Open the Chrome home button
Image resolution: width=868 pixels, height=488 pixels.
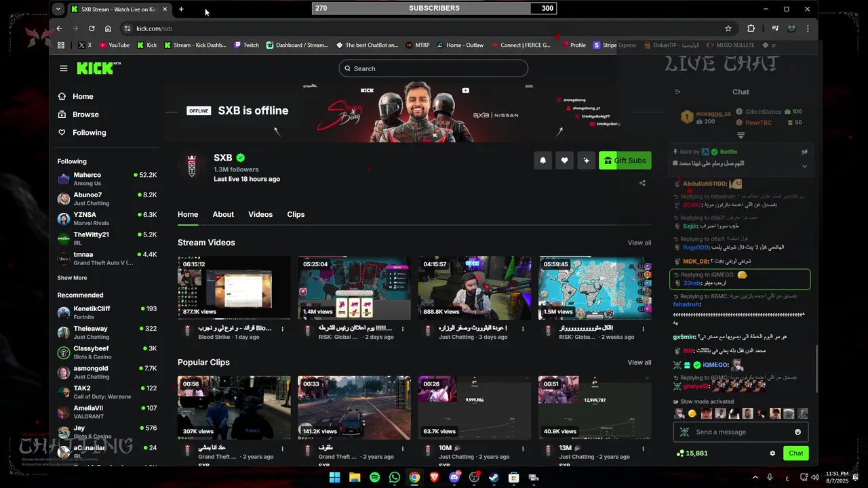pos(108,28)
